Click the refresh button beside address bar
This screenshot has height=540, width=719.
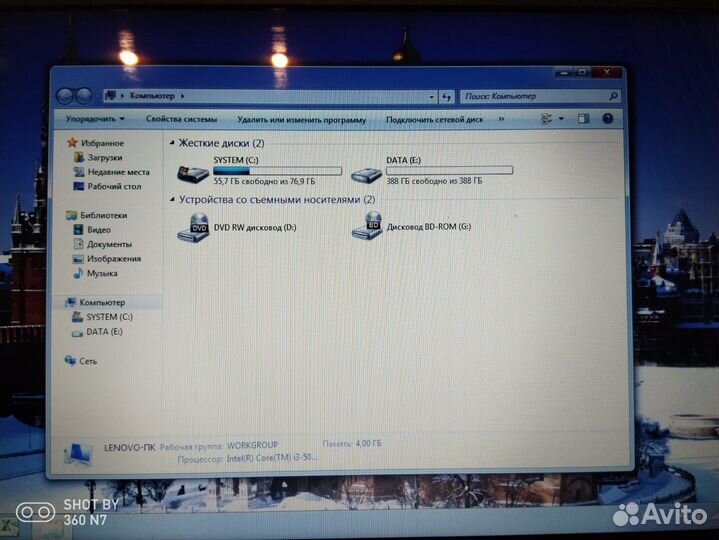(x=446, y=96)
